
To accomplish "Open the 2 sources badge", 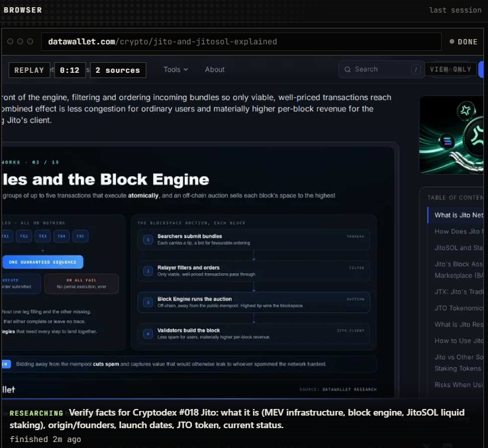I will [x=118, y=70].
